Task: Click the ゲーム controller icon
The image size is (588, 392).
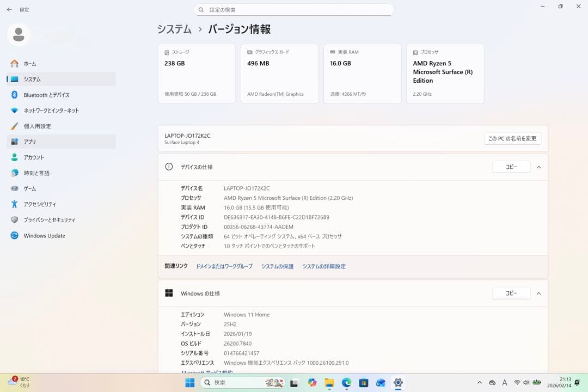Action: 15,188
